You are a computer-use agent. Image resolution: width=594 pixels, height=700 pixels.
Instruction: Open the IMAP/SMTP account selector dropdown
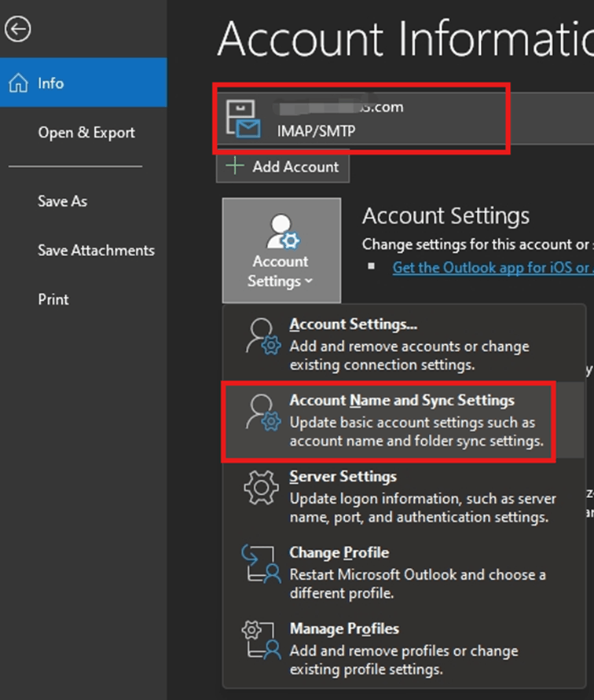[405, 119]
